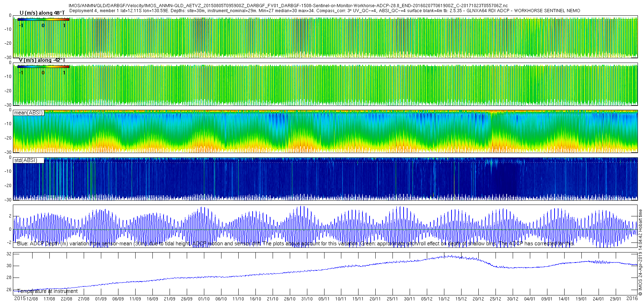Viewport: 644px width, 304px height.
Task: Click the 24/01 date tick
Action: tap(599, 299)
